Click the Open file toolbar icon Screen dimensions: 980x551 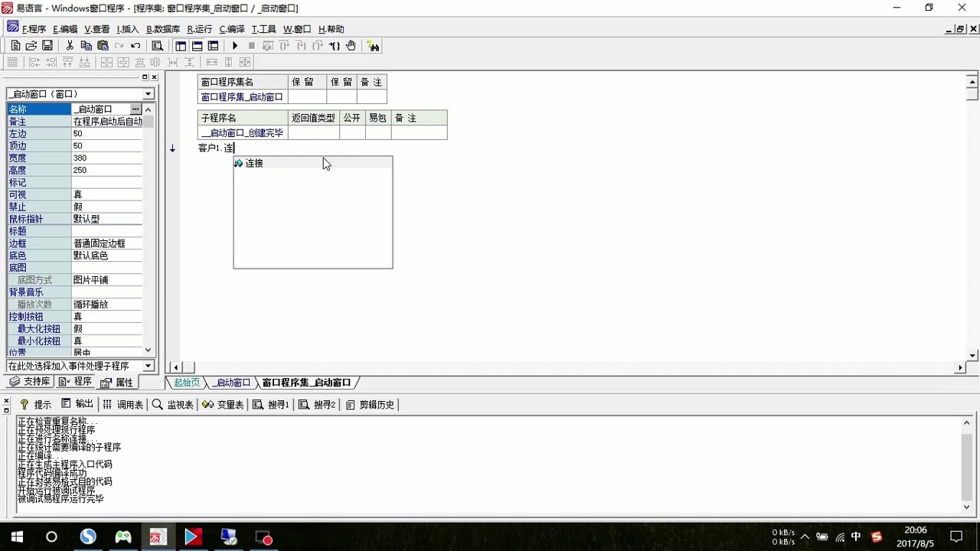(x=31, y=46)
